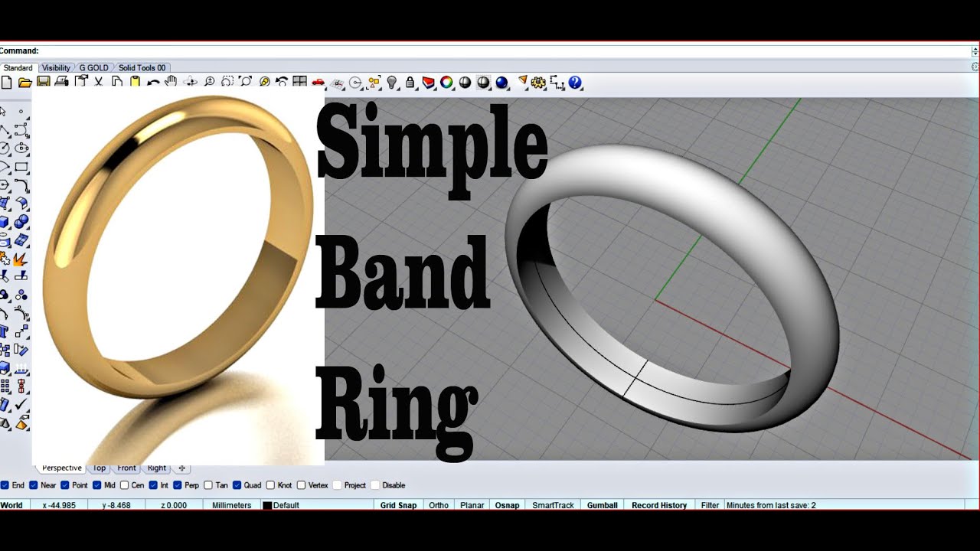Click the red car named views icon
This screenshot has width=980, height=551.
(318, 82)
